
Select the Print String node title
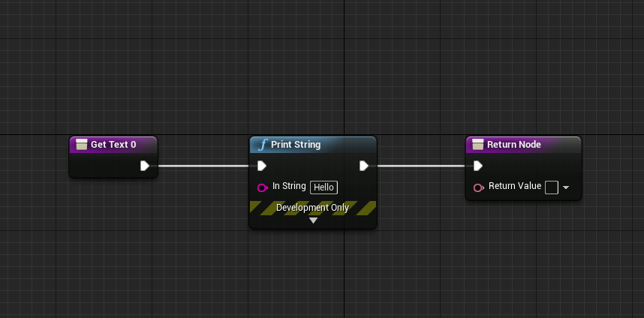coord(296,145)
